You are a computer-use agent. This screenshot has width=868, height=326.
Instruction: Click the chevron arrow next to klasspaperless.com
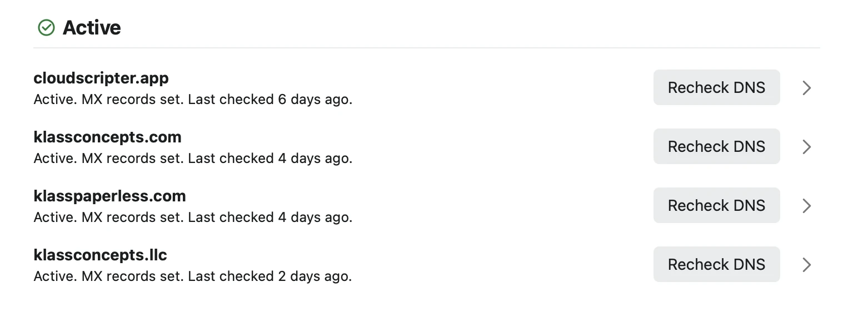pyautogui.click(x=807, y=205)
